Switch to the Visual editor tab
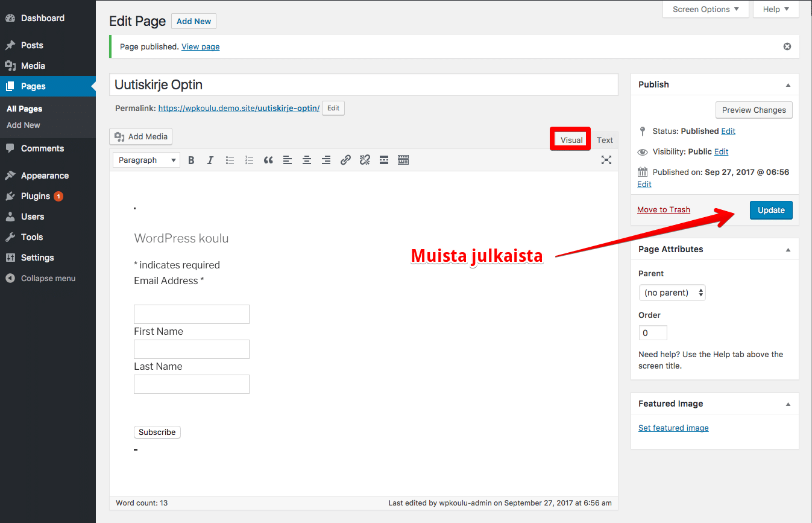 (x=571, y=140)
